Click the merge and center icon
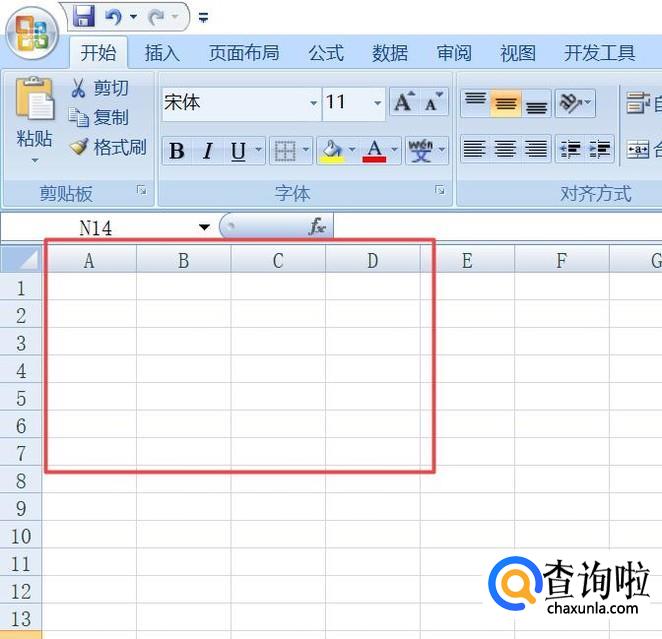The width and height of the screenshot is (662, 639). click(638, 149)
